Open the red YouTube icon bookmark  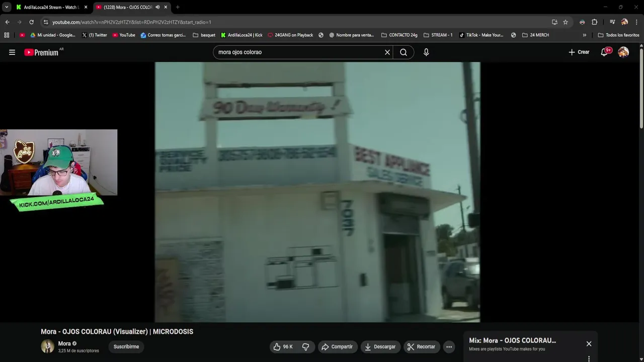pyautogui.click(x=22, y=35)
